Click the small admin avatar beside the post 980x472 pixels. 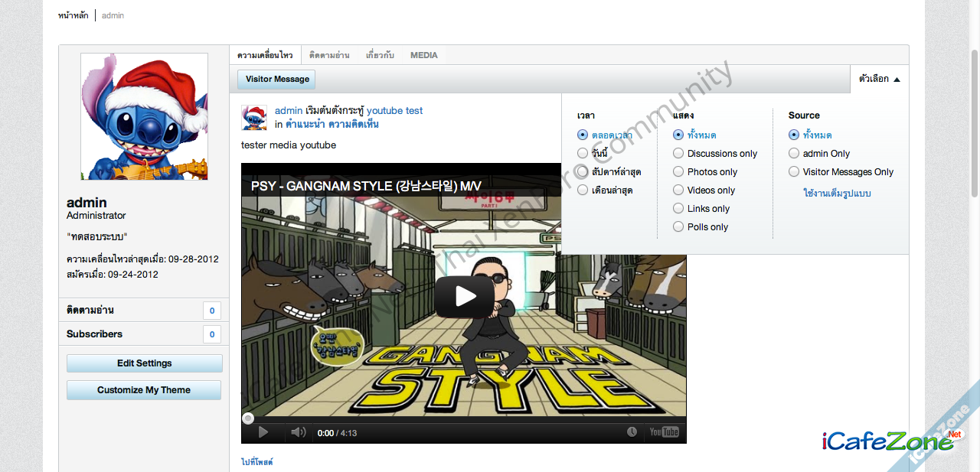pos(254,118)
